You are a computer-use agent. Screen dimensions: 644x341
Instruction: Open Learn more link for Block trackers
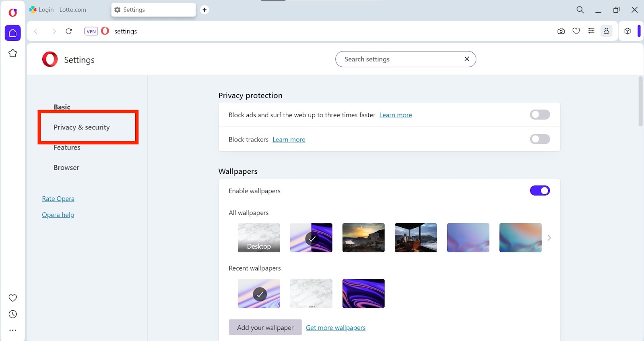(x=289, y=140)
